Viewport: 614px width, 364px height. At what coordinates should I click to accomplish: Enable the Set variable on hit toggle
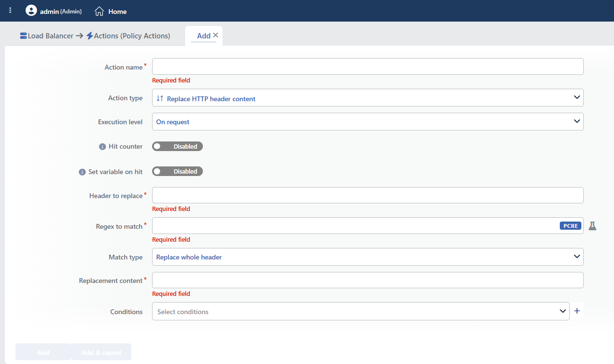(x=177, y=171)
